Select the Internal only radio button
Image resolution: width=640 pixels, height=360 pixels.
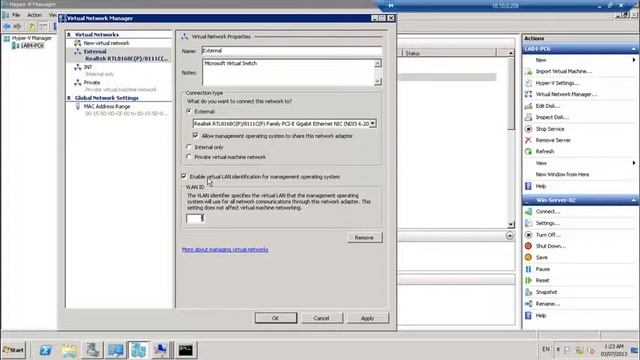pyautogui.click(x=189, y=147)
